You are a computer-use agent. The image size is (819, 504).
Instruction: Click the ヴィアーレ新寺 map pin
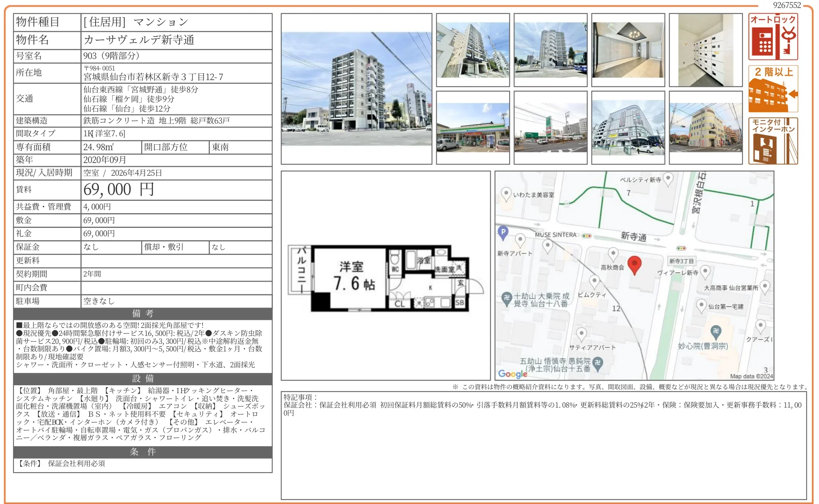(705, 273)
